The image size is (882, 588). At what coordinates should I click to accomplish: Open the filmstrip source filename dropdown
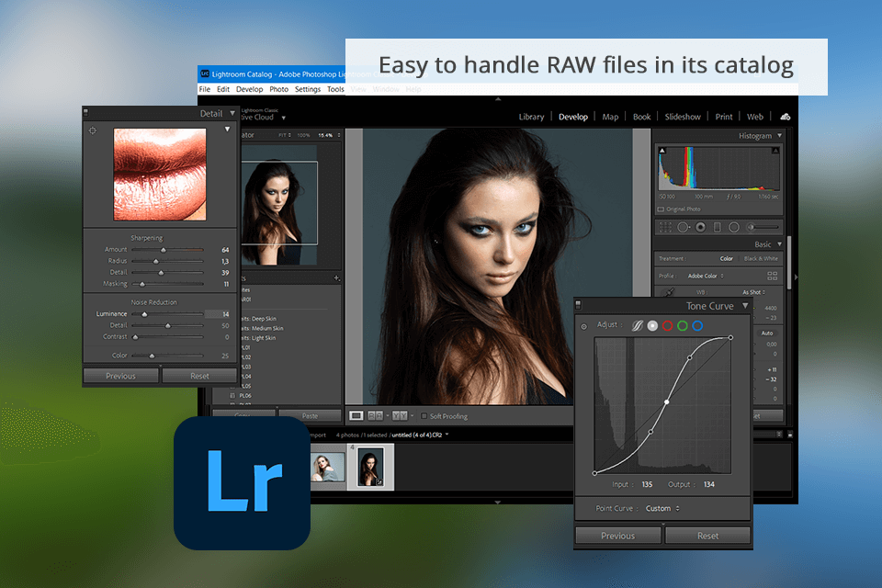coord(420,435)
